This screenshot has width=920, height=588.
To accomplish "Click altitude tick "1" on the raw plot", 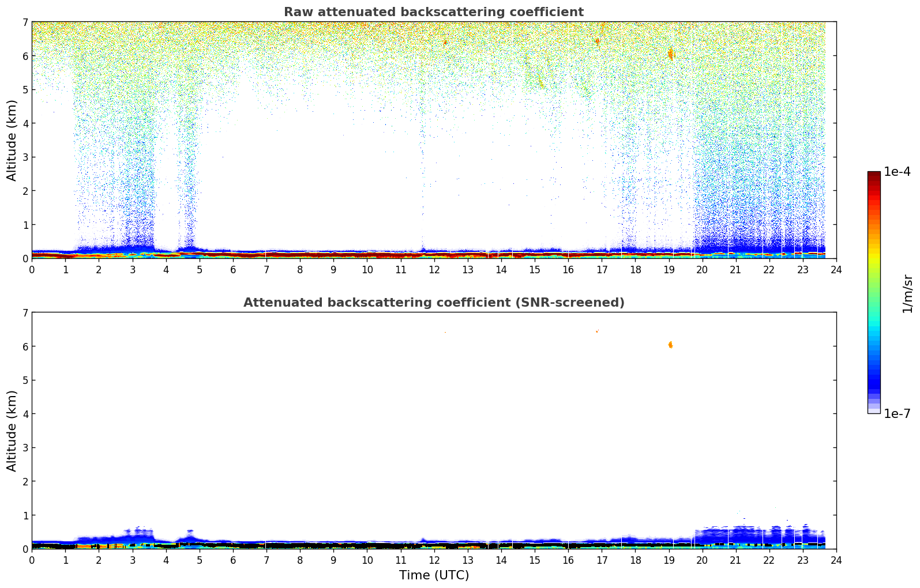I will click(25, 224).
